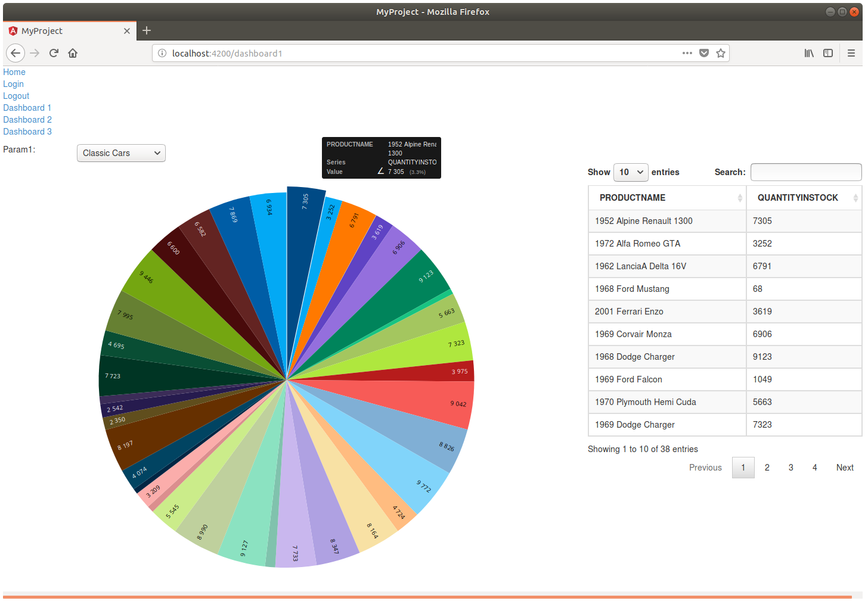The height and width of the screenshot is (604, 868).
Task: Click the Previous pagination button
Action: pos(705,468)
